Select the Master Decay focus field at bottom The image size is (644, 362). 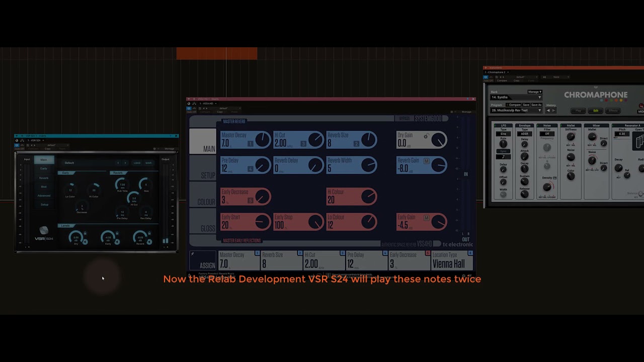point(239,260)
